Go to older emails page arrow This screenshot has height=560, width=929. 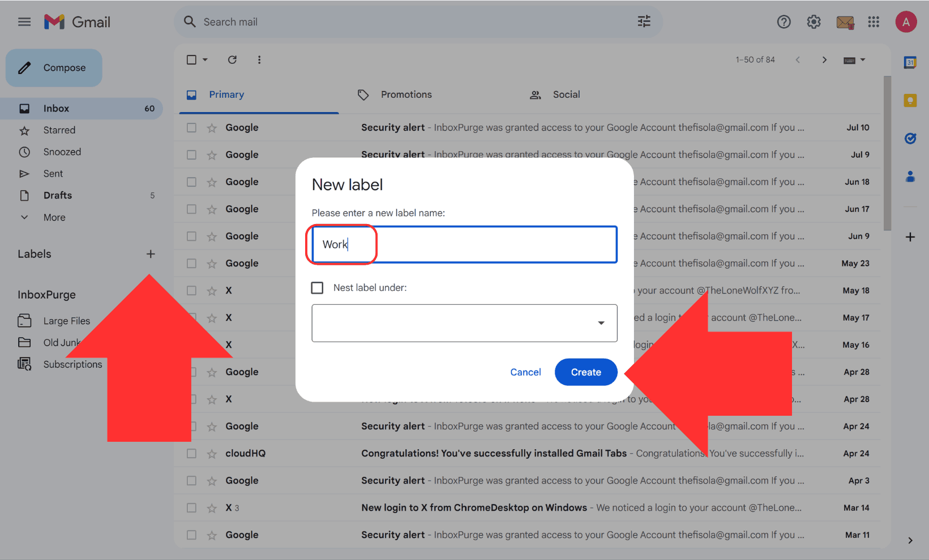point(824,60)
